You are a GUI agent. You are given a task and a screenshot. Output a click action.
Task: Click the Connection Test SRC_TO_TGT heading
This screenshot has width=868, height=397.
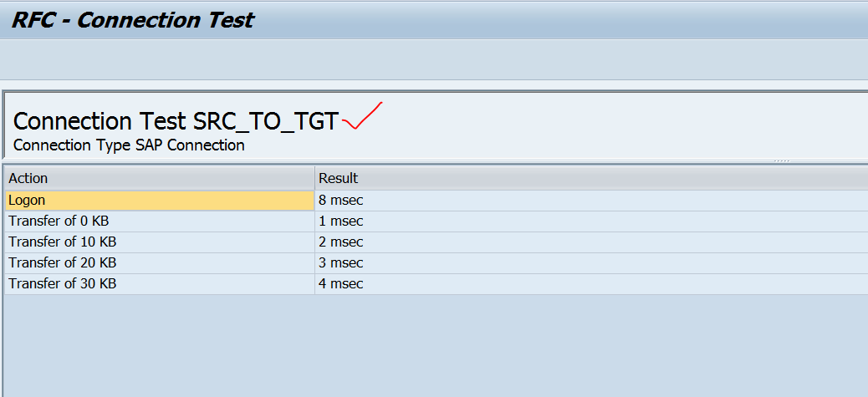click(x=176, y=121)
